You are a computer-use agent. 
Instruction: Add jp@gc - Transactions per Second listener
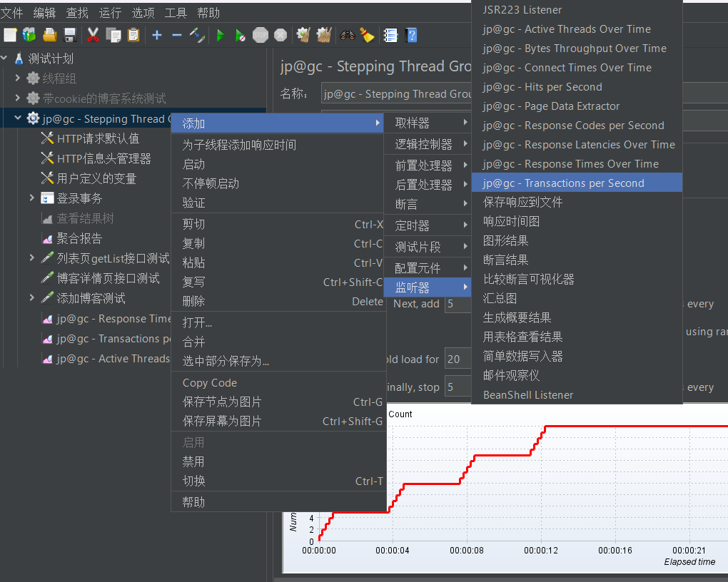577,183
